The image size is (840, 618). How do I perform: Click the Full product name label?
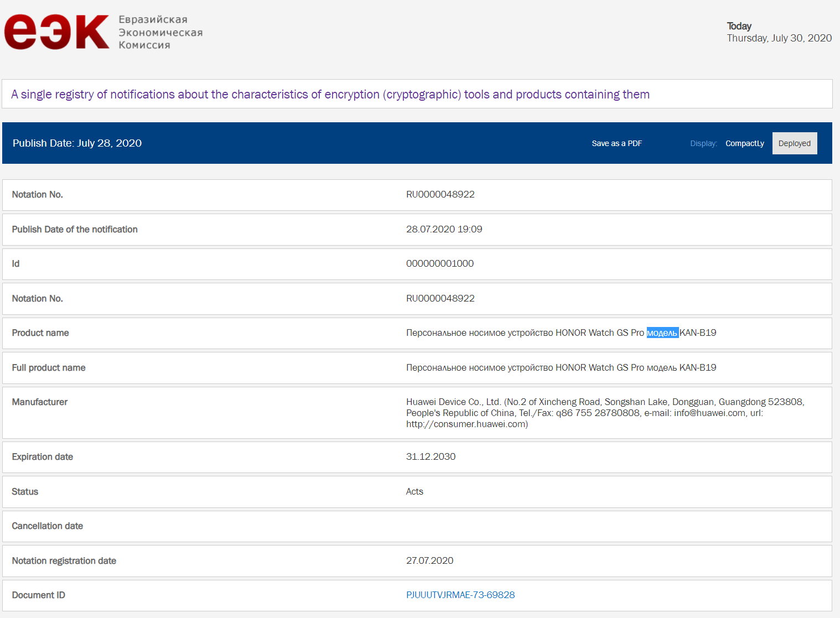click(x=49, y=367)
